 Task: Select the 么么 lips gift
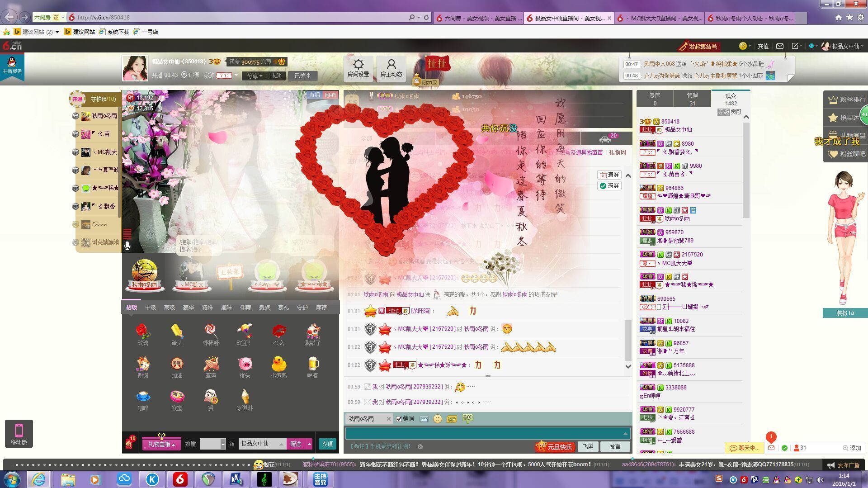click(278, 331)
